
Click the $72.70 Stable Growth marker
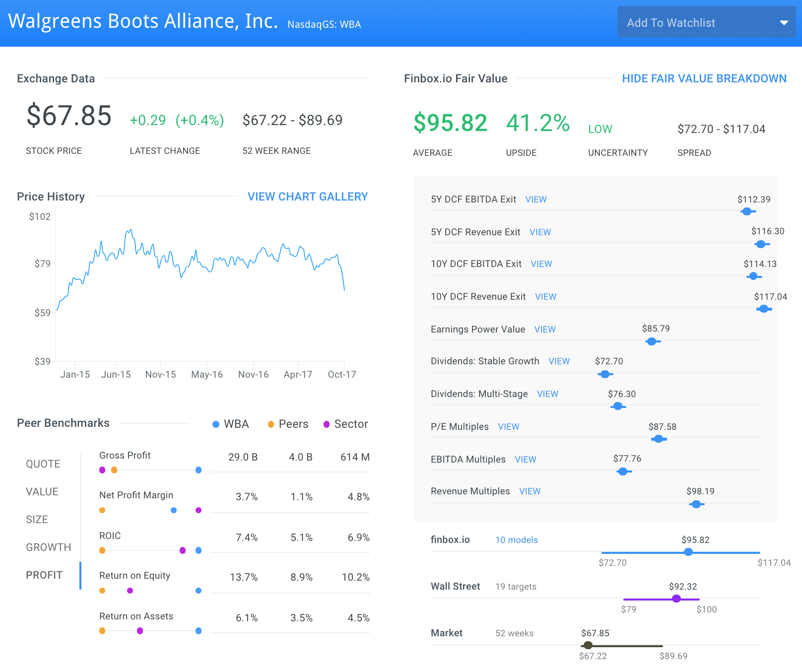[605, 374]
